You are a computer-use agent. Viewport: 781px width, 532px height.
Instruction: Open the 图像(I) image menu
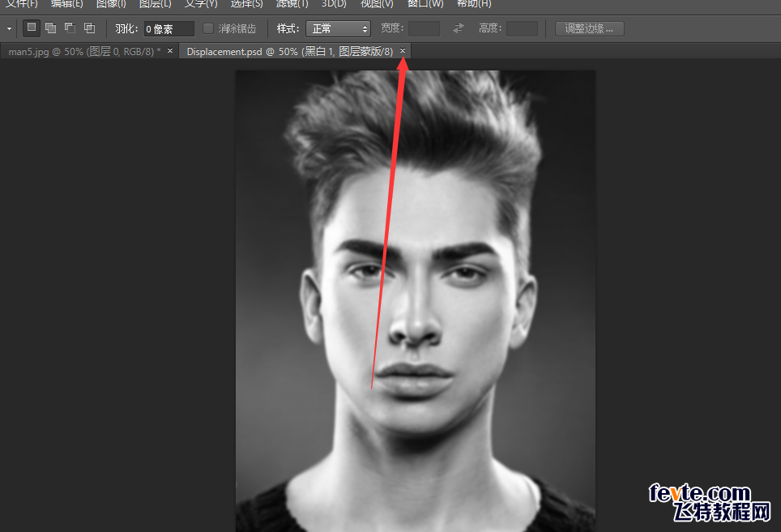coord(111,4)
